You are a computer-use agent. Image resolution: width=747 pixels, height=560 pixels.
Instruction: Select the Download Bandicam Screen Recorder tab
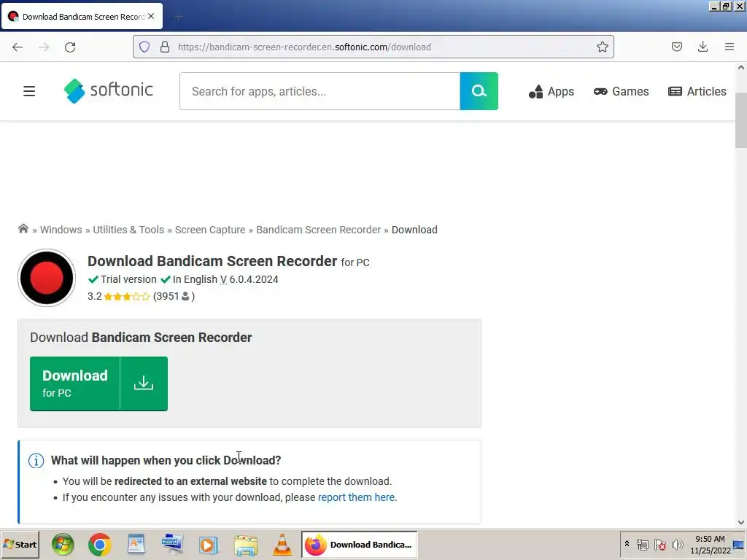(x=82, y=16)
